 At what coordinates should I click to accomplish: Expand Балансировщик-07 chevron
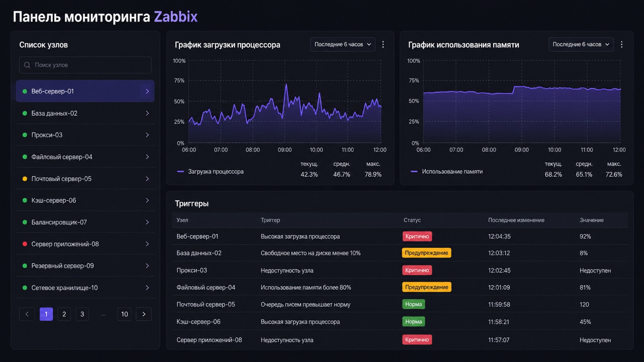[x=147, y=222]
